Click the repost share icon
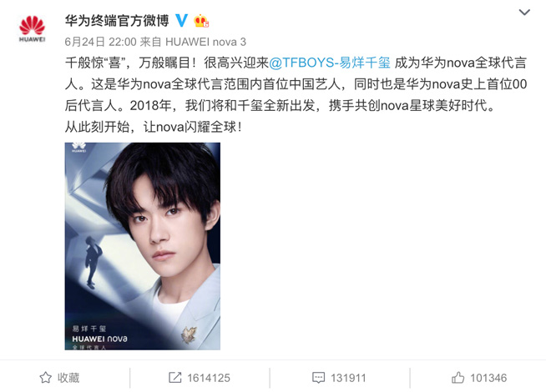 174,377
